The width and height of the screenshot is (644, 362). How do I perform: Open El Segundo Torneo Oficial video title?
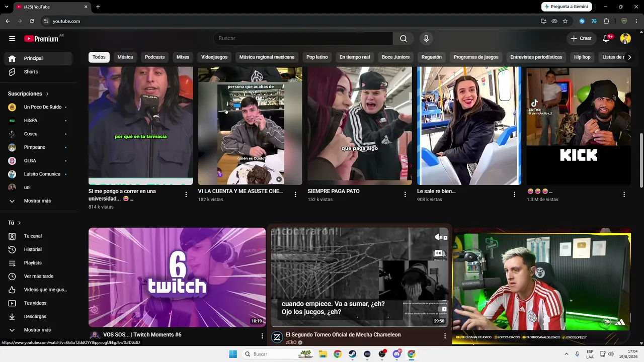[x=343, y=335]
